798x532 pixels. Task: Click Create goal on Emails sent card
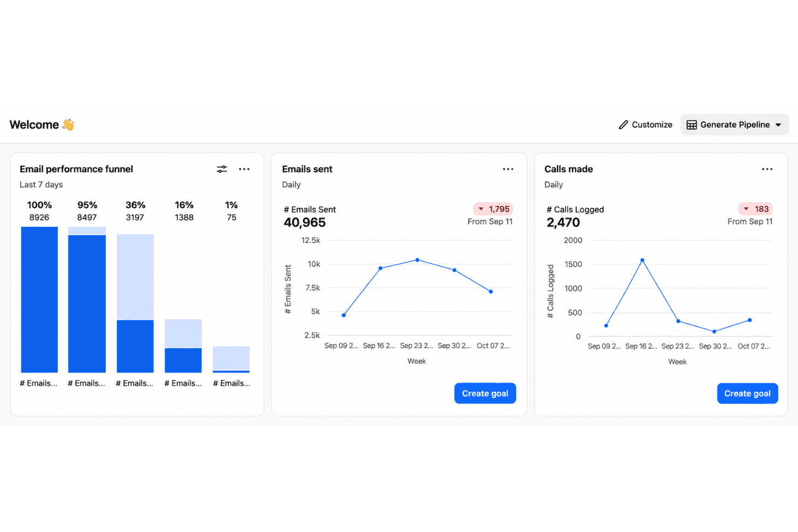[x=485, y=393]
